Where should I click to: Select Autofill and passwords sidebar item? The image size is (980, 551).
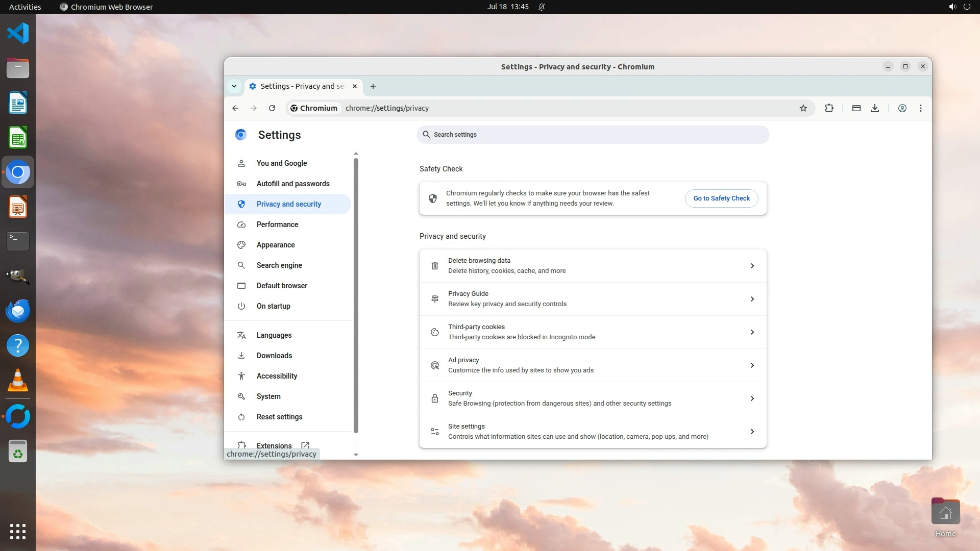point(293,184)
